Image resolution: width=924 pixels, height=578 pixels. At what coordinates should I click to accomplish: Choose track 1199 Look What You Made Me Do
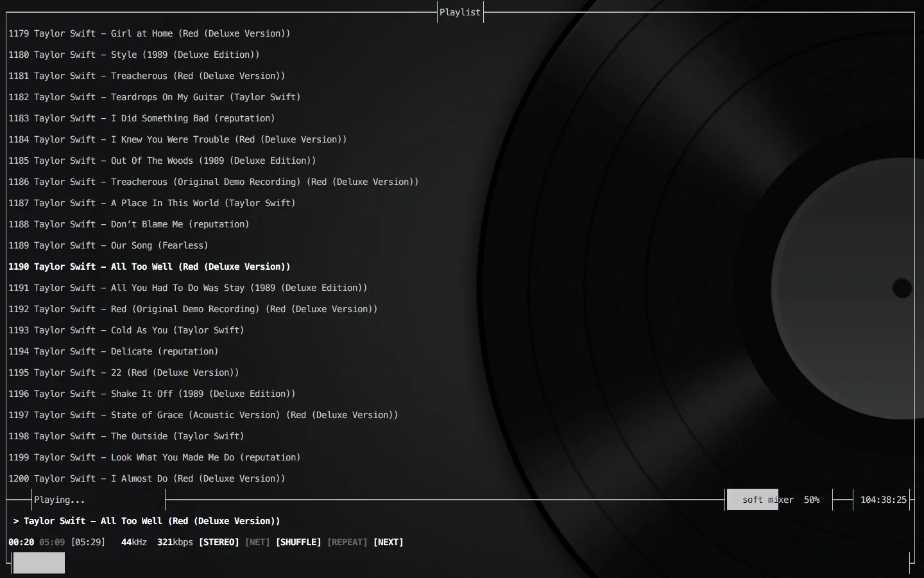154,457
